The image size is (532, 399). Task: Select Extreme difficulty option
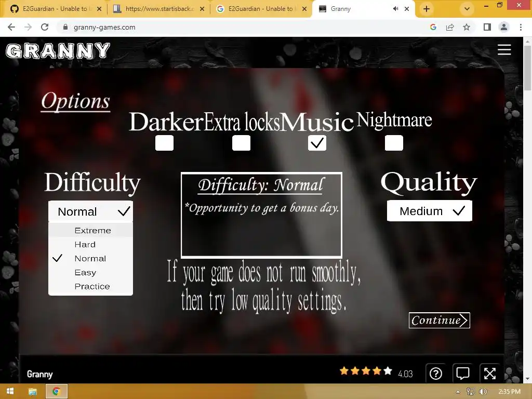(x=90, y=230)
